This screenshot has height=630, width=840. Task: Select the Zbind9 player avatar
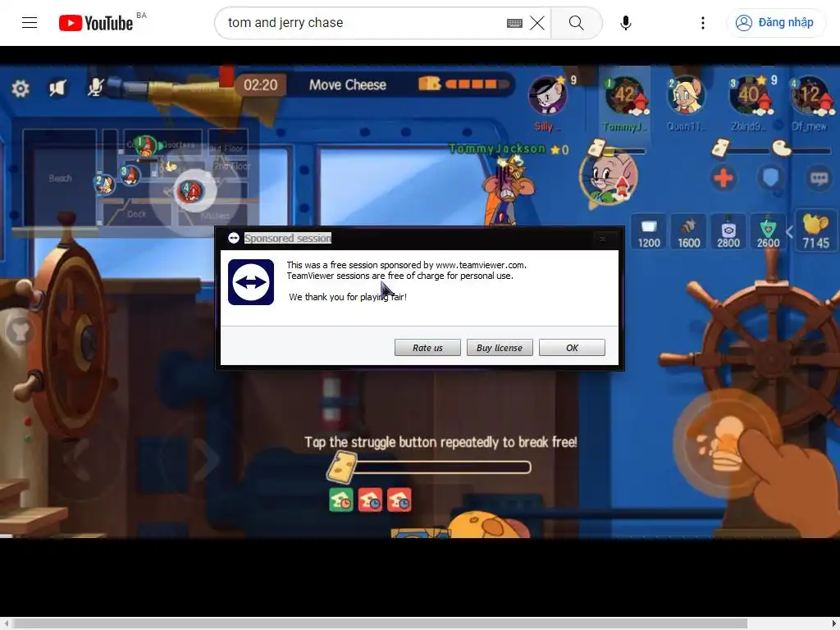pos(748,96)
